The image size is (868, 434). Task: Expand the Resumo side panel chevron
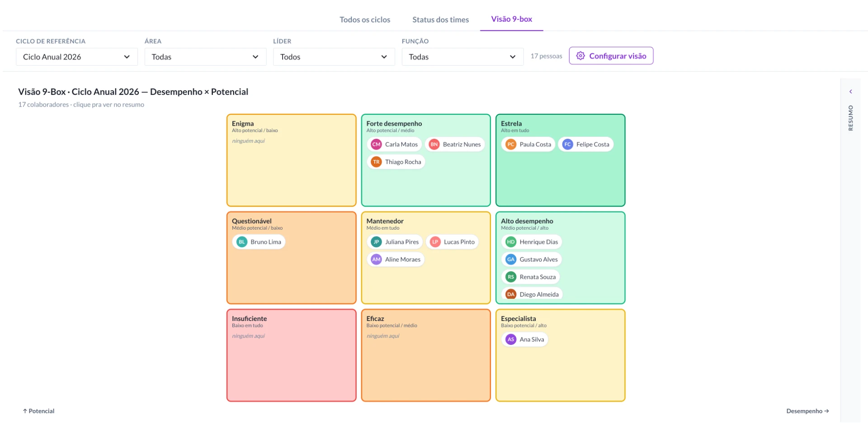pyautogui.click(x=850, y=92)
